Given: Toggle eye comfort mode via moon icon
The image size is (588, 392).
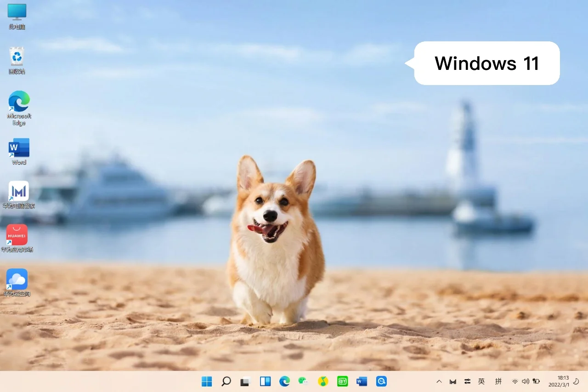Looking at the screenshot, I should [x=576, y=381].
